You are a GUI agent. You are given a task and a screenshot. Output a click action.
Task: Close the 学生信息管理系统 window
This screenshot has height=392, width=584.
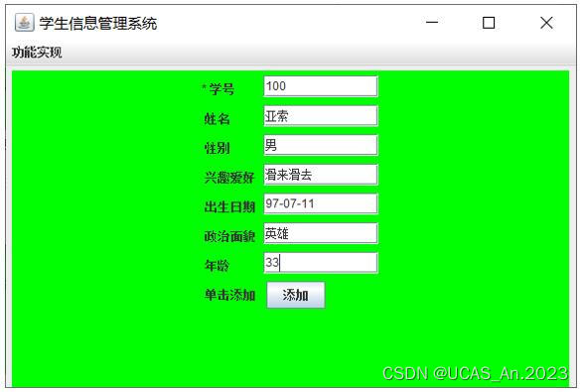[546, 23]
